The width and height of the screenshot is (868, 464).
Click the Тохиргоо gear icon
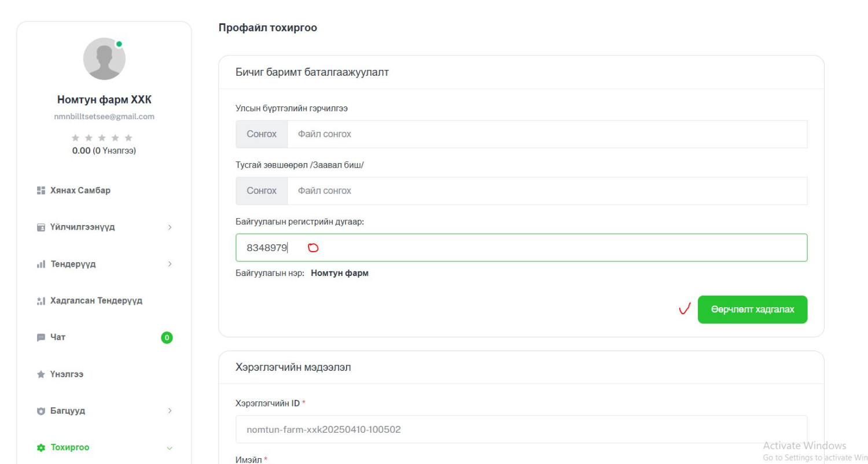41,448
